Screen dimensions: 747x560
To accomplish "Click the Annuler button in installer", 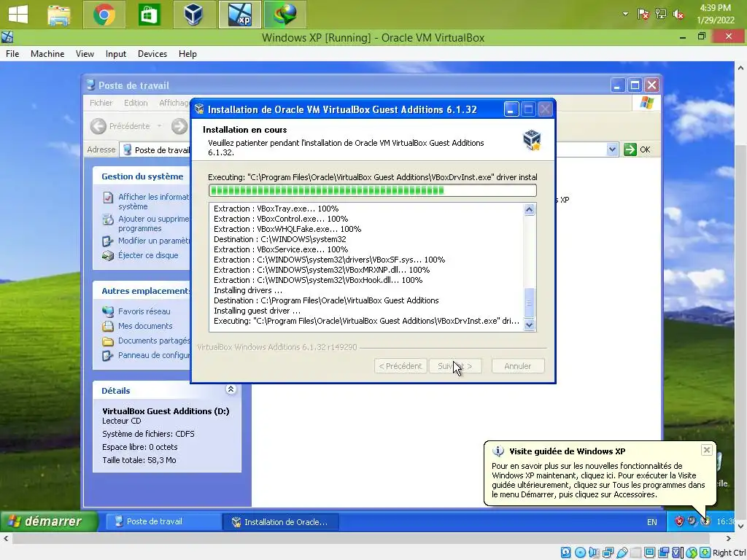I will [x=518, y=366].
